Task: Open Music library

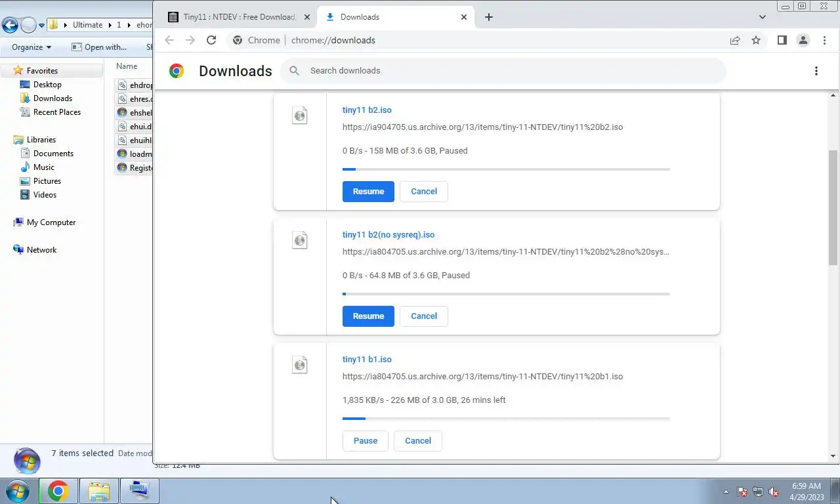Action: click(44, 167)
